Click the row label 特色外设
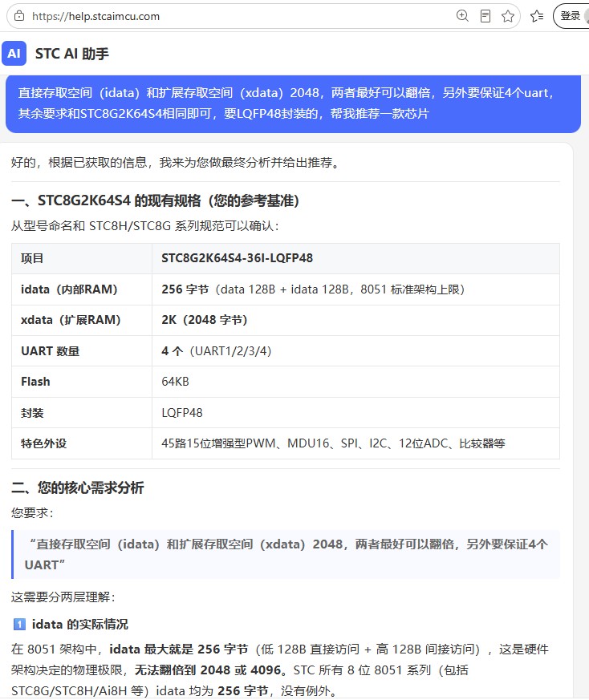This screenshot has height=700, width=589. coord(82,443)
